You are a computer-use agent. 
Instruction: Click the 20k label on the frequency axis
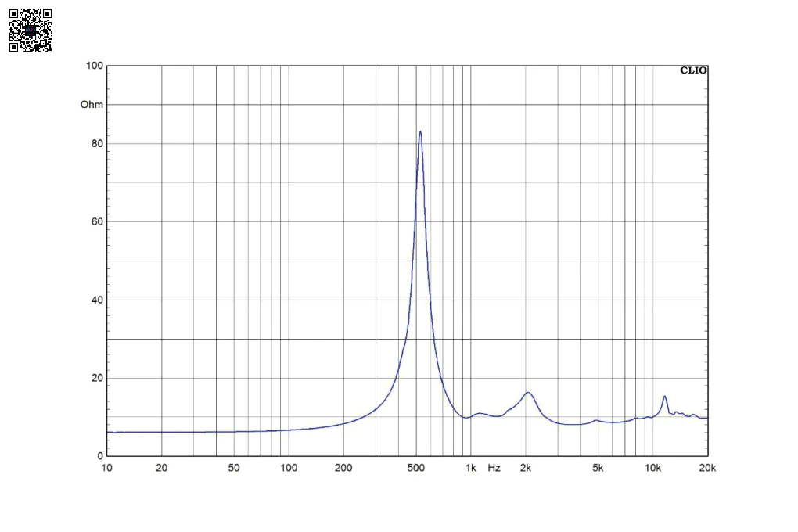click(x=707, y=468)
